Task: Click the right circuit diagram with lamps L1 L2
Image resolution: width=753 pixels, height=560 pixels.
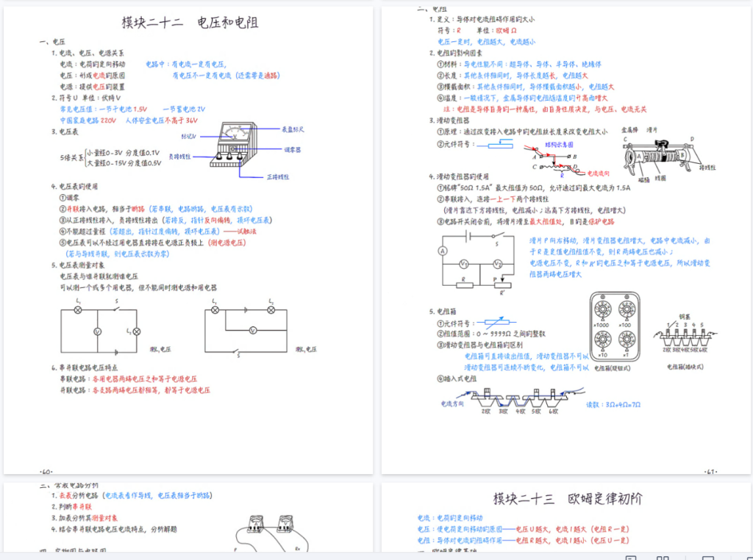Action: (x=246, y=329)
